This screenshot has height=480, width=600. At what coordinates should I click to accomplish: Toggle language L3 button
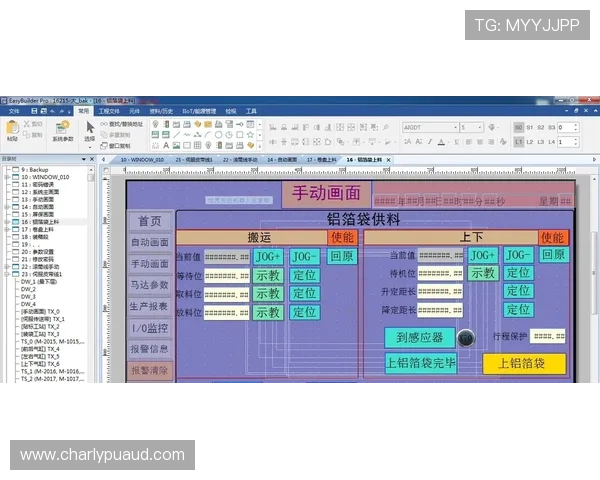tap(541, 142)
